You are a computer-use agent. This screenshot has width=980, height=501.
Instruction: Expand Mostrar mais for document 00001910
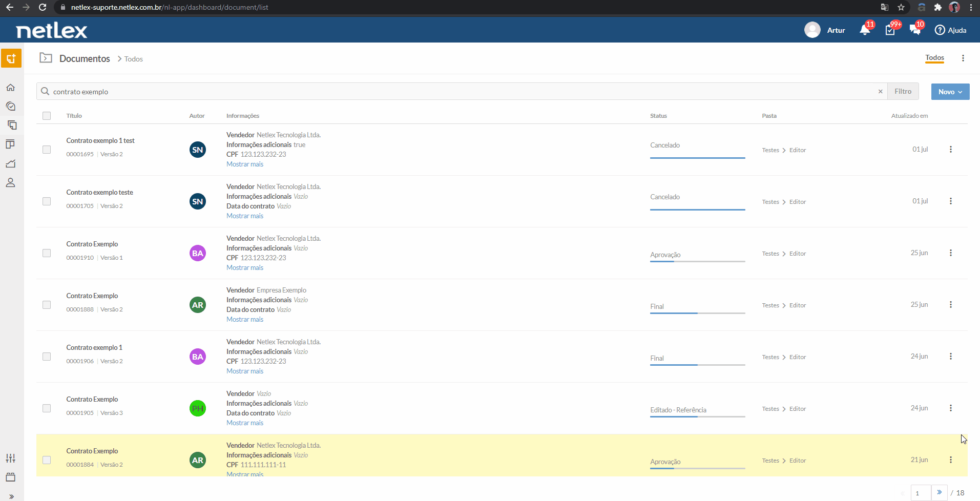point(245,268)
